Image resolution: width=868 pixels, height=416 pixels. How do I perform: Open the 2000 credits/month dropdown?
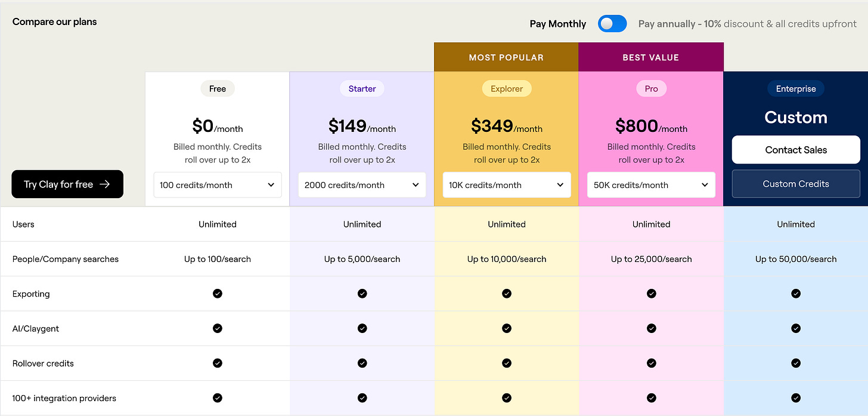[x=362, y=185]
